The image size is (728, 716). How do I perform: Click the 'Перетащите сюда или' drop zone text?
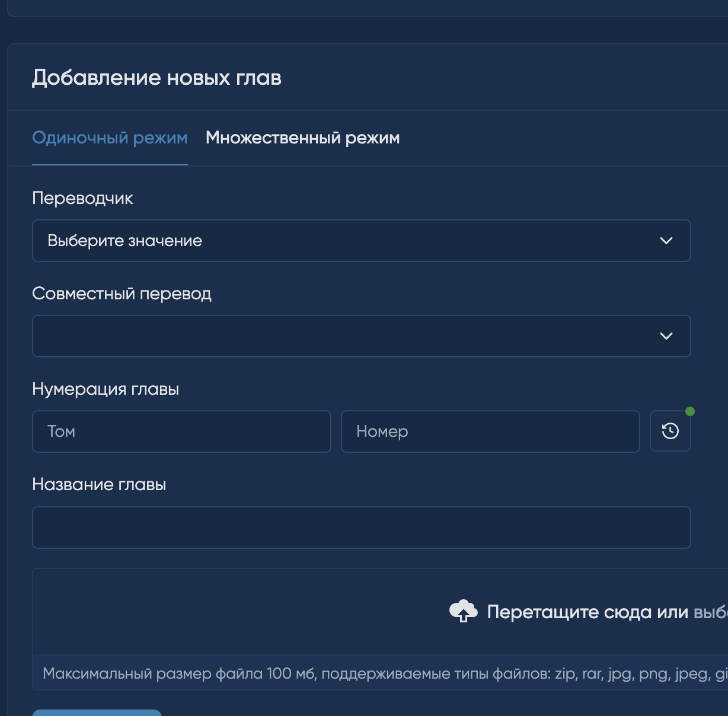(x=587, y=612)
